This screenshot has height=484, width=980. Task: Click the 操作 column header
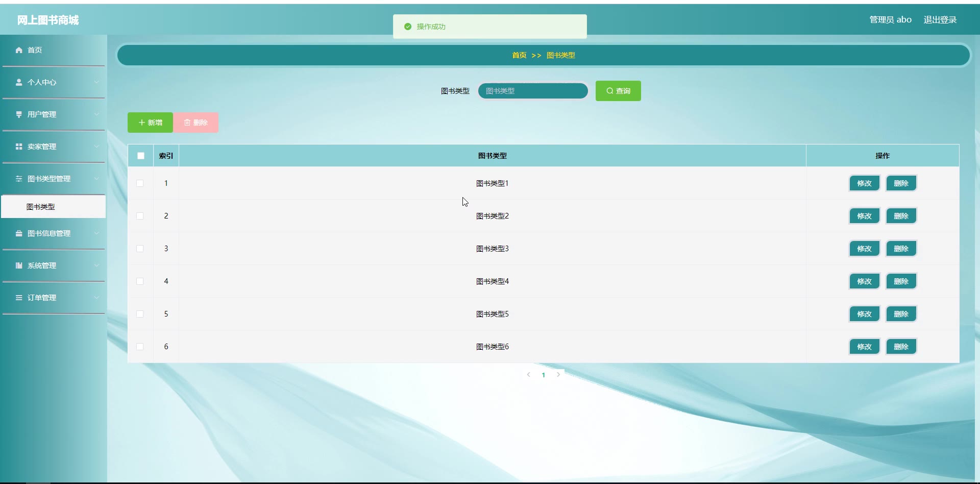click(x=883, y=156)
